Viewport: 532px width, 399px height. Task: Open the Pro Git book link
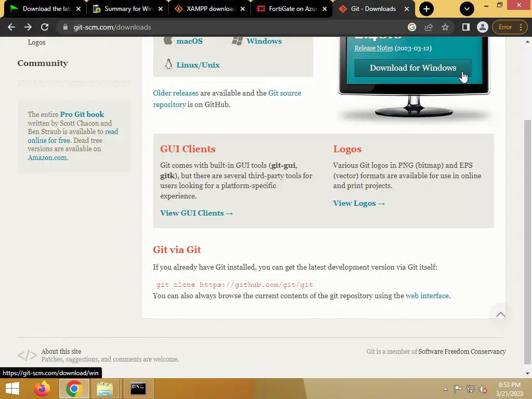click(x=82, y=114)
